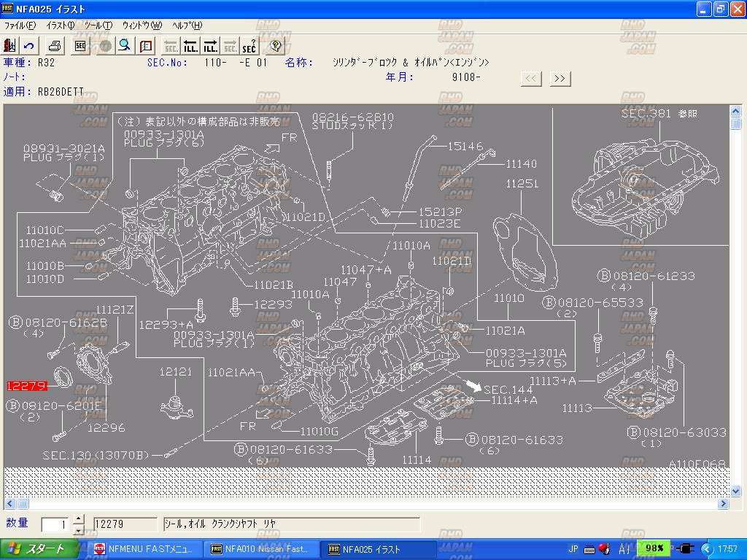Open the ツール(T) menu
Image resolution: width=747 pixels, height=560 pixels.
tap(98, 26)
